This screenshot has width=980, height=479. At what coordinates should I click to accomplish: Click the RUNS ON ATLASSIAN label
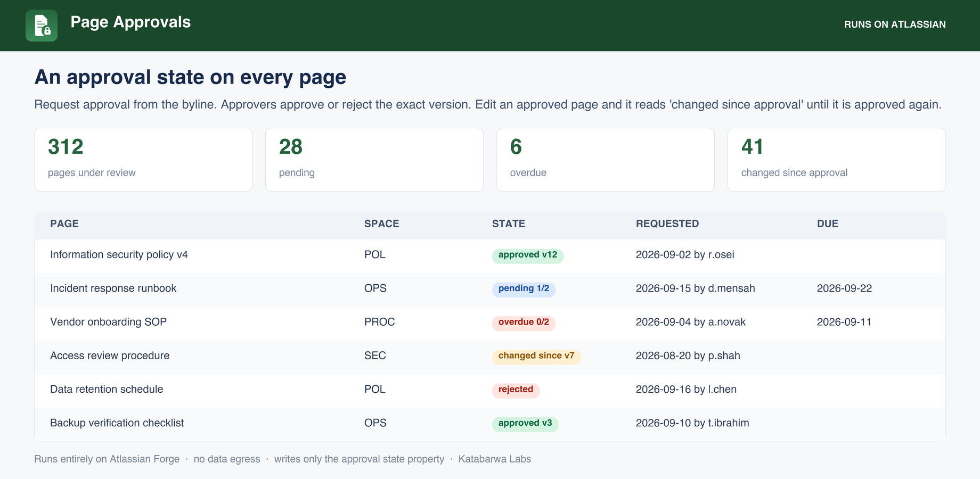point(895,24)
